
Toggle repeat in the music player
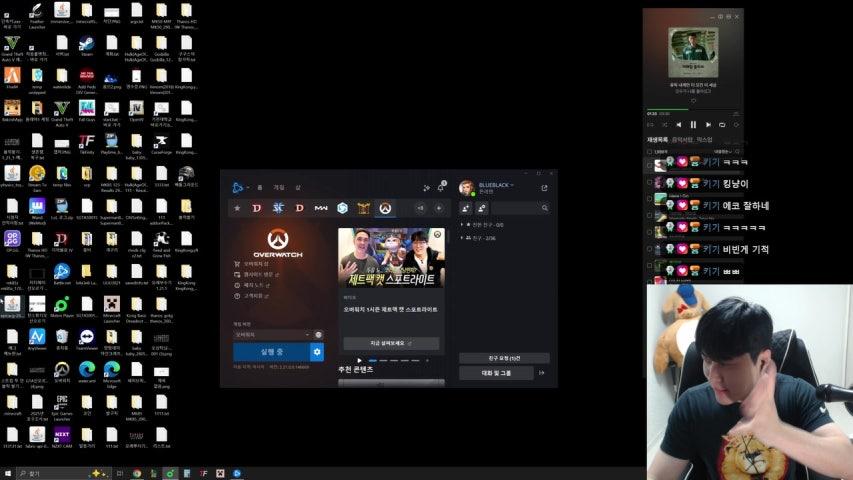point(722,125)
